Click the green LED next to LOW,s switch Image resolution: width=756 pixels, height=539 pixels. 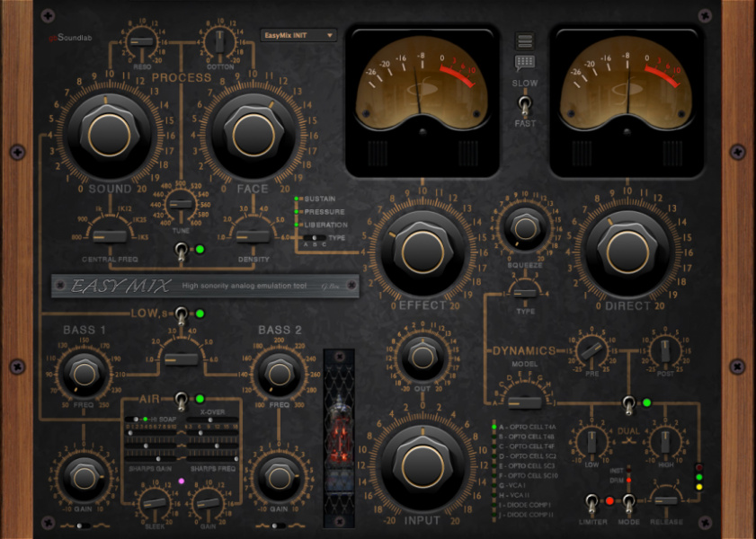coord(200,314)
